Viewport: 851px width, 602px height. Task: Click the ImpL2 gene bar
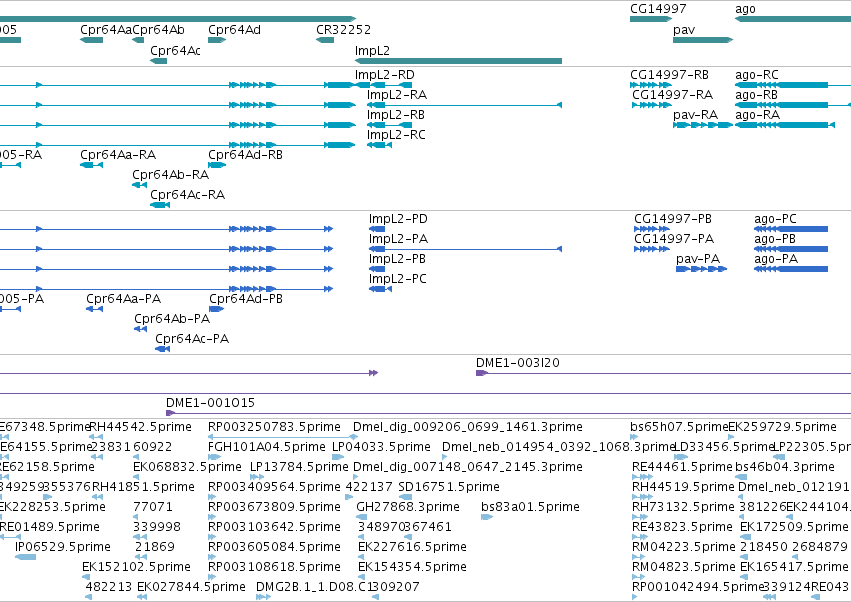[458, 61]
